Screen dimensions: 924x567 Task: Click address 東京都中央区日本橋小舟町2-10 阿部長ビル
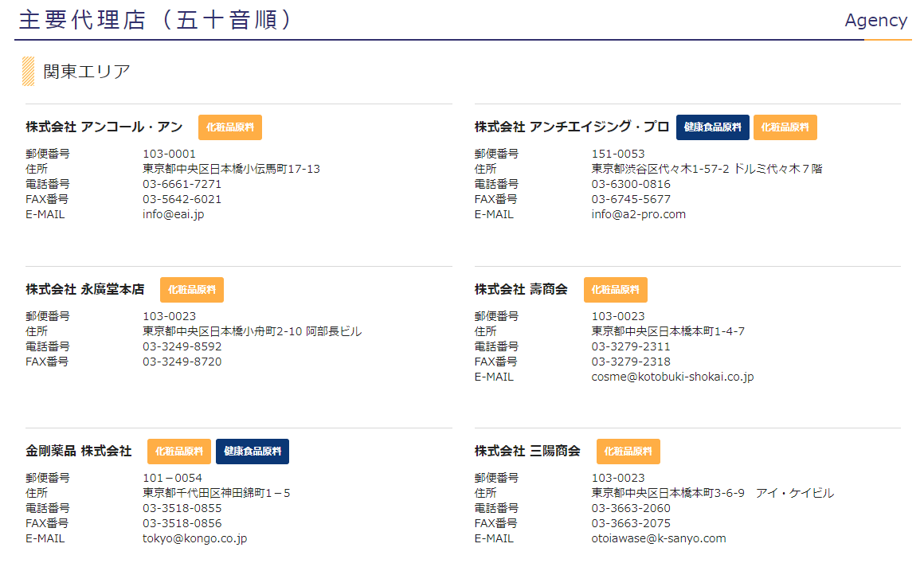pyautogui.click(x=253, y=331)
